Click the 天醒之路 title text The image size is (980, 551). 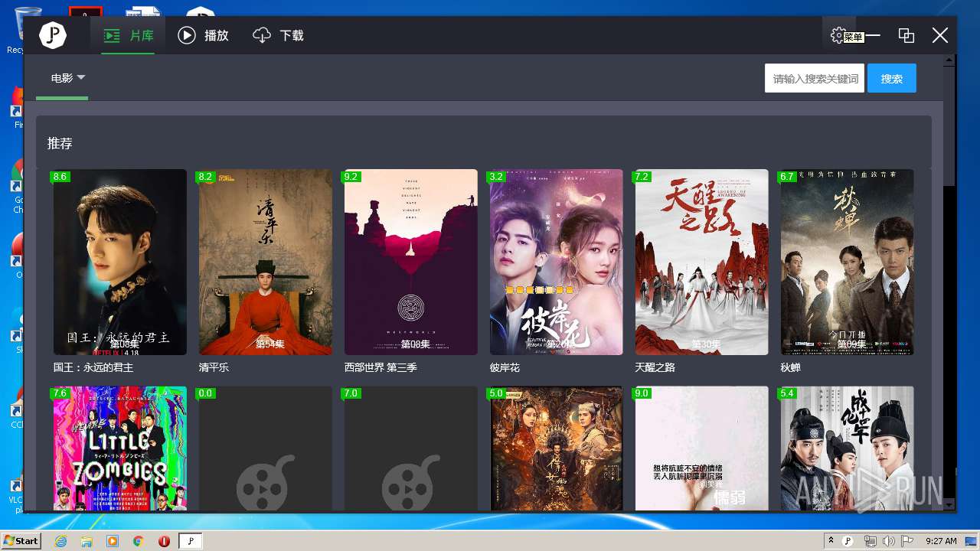click(x=655, y=368)
